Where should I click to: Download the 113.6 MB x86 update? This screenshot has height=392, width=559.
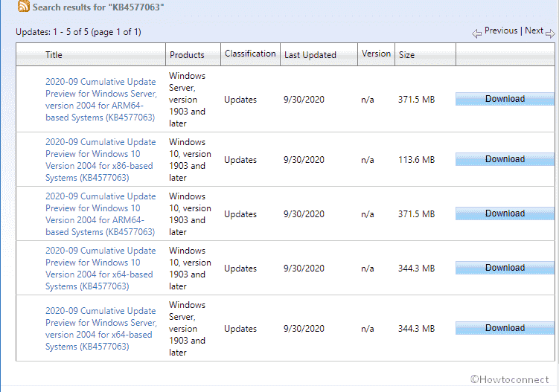505,159
